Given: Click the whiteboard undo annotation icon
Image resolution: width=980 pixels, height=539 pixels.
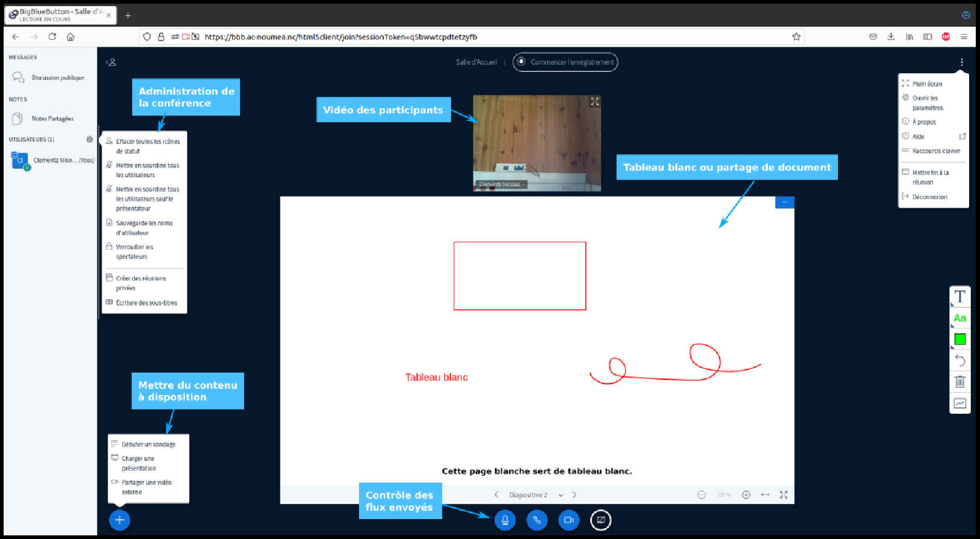Looking at the screenshot, I should [x=959, y=361].
